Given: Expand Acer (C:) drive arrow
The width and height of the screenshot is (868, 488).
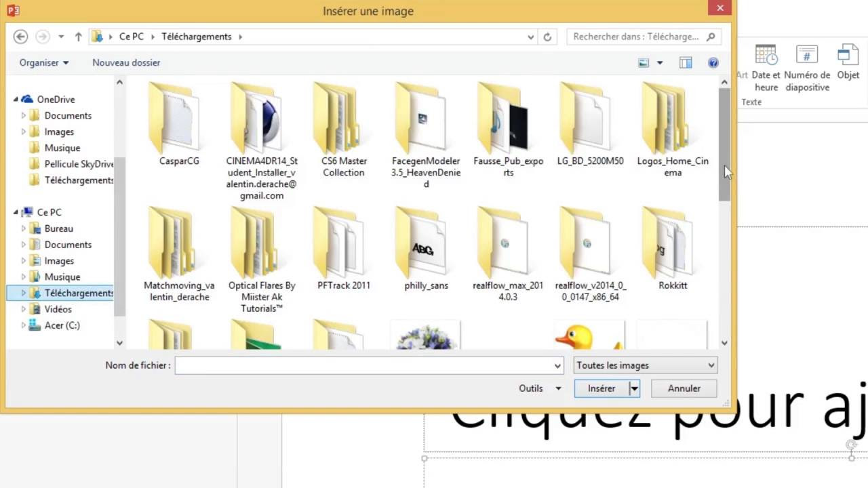Looking at the screenshot, I should [x=24, y=325].
